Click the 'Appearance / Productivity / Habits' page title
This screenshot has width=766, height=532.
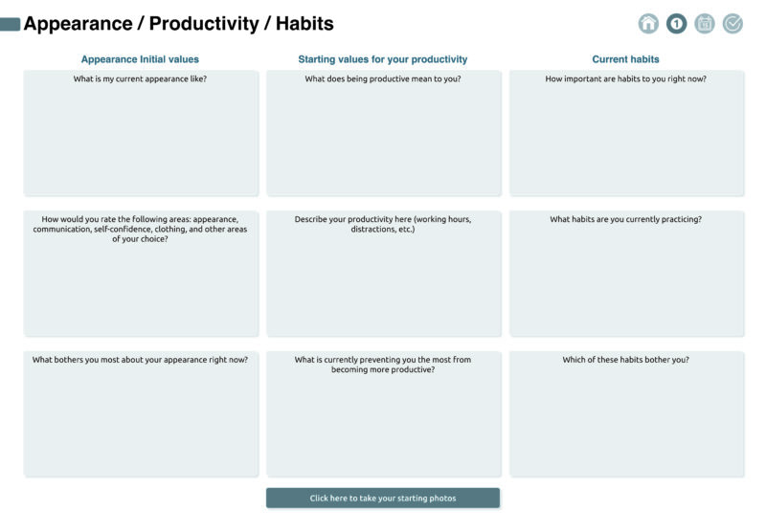click(179, 24)
